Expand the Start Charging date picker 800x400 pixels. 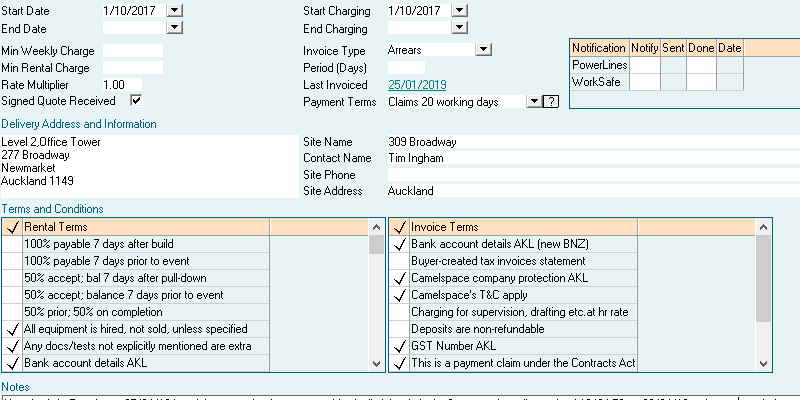(458, 10)
